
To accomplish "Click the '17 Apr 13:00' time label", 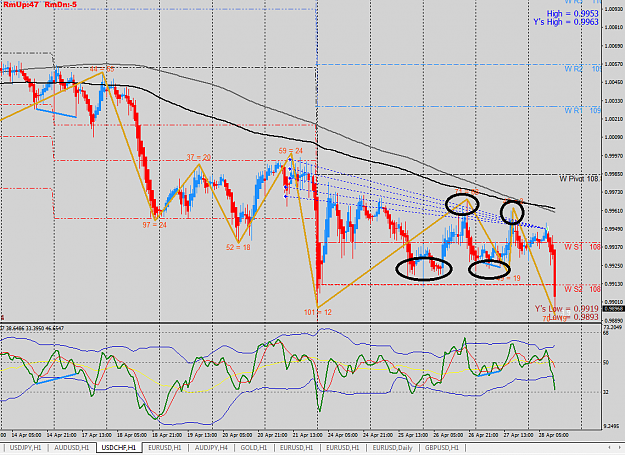I will click(x=98, y=435).
